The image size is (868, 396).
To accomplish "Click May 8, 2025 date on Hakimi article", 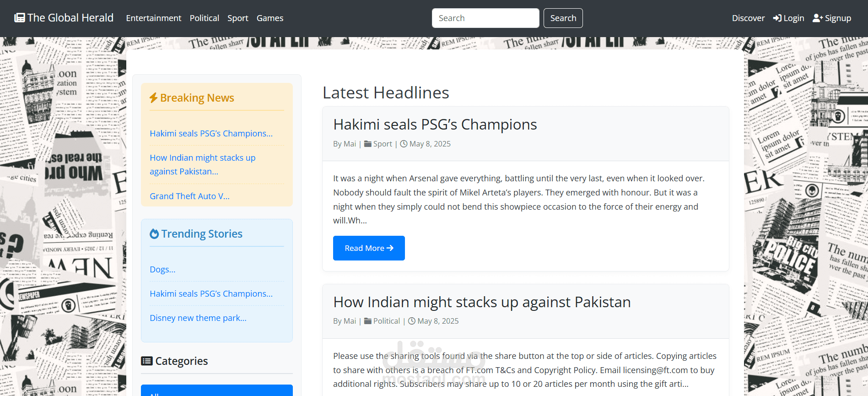I will coord(430,144).
